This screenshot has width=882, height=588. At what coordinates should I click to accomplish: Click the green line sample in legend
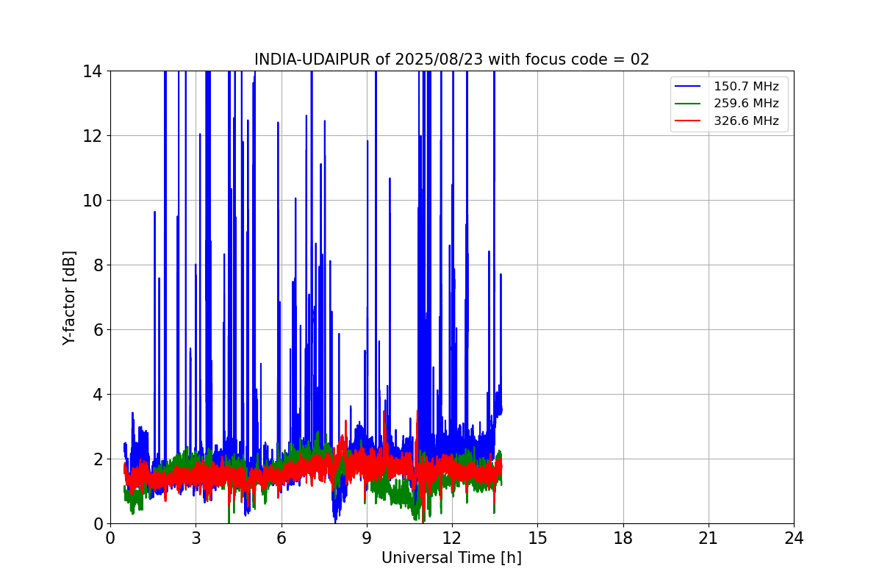pos(689,104)
